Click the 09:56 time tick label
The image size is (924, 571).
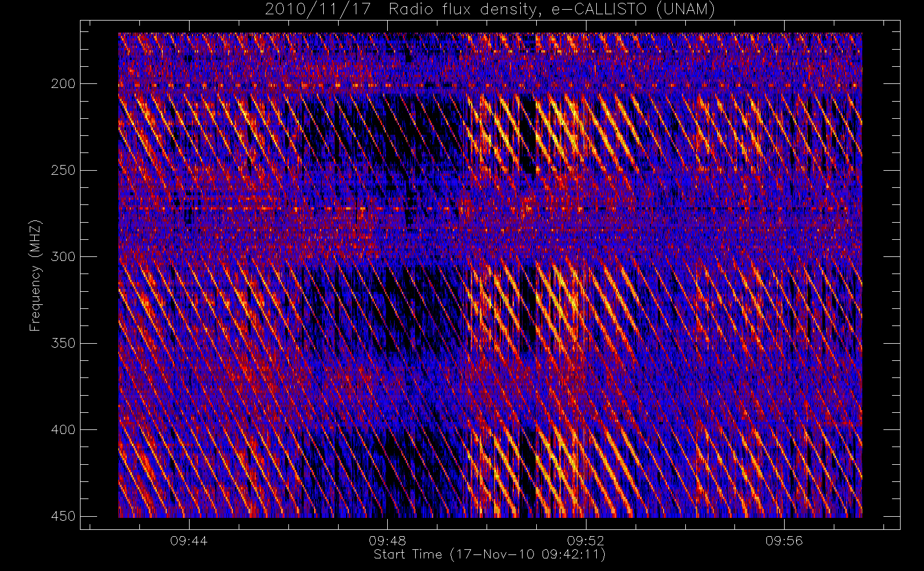pyautogui.click(x=784, y=540)
